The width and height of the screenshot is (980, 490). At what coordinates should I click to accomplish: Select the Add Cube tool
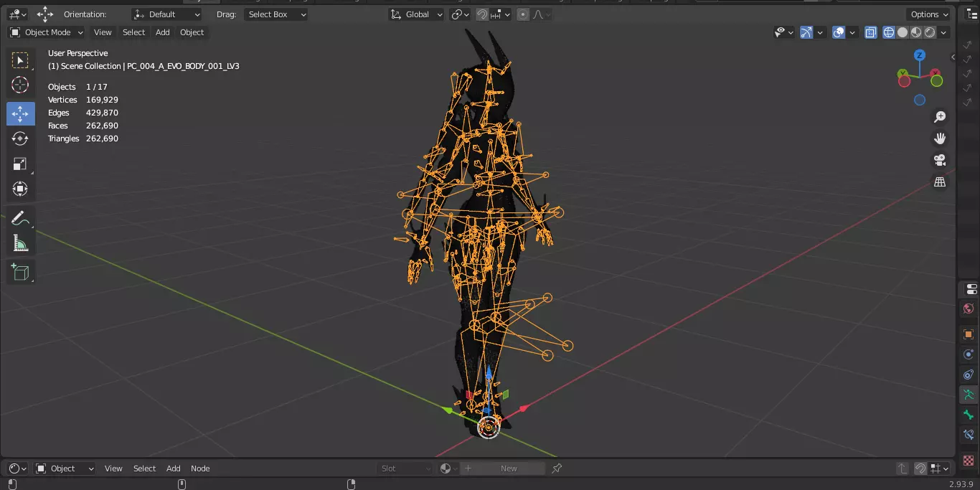tap(20, 272)
